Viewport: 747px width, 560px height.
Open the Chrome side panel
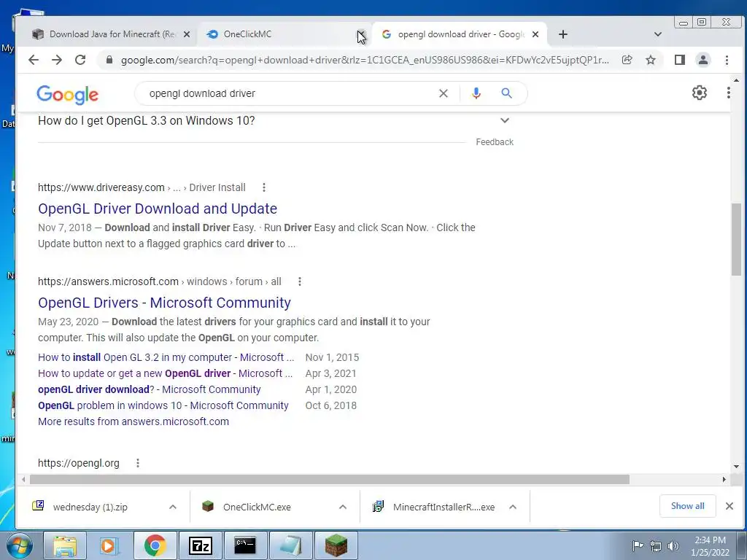click(x=680, y=60)
